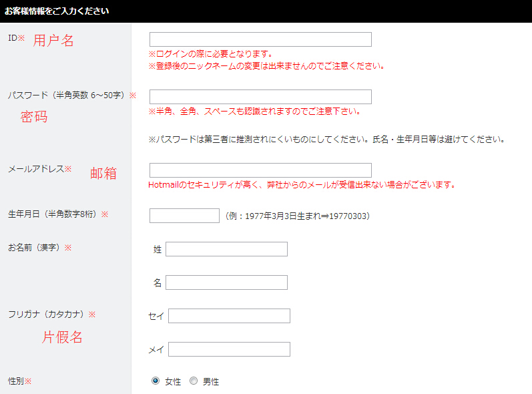Focus the セイ katakana surname field
The width and height of the screenshot is (532, 394).
229,316
